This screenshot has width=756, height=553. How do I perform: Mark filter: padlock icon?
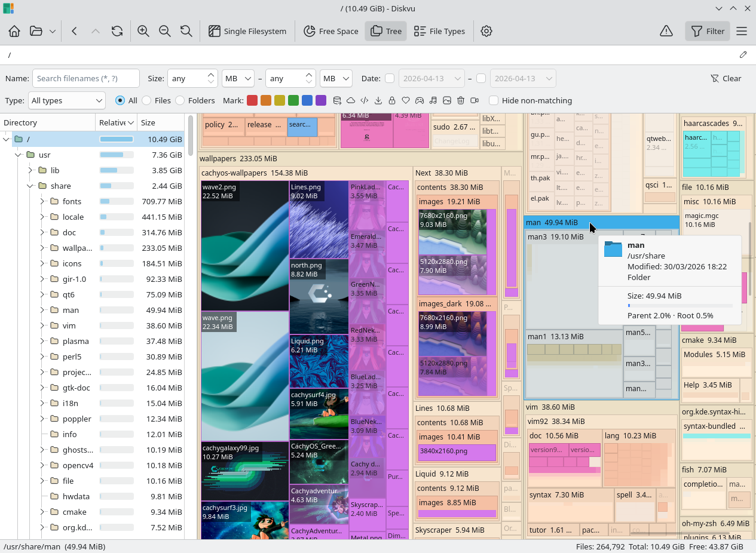[392, 100]
